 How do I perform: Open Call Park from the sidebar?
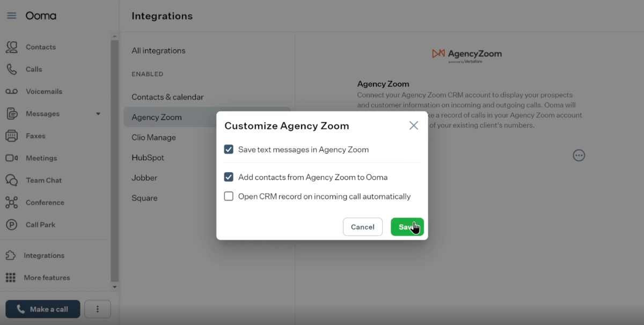(x=40, y=224)
